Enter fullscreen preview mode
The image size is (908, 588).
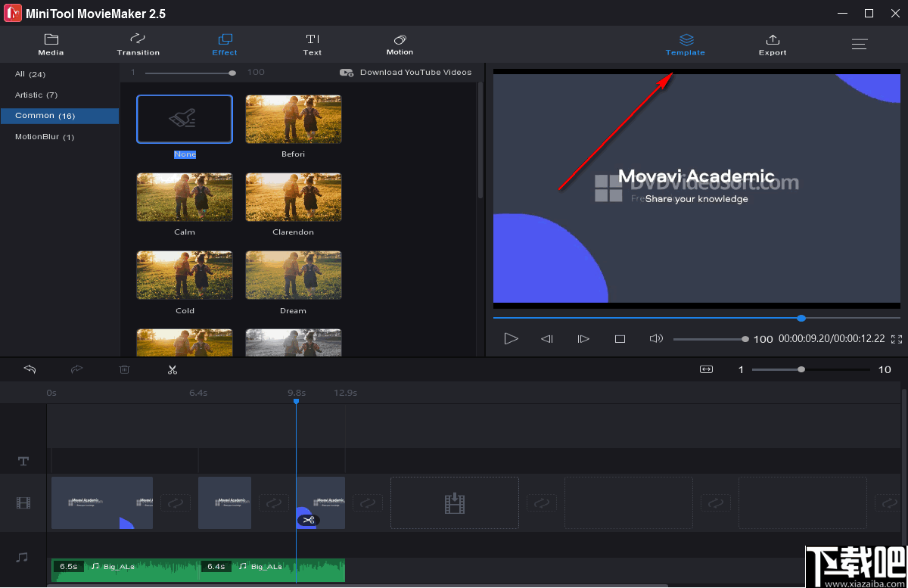[x=897, y=340]
